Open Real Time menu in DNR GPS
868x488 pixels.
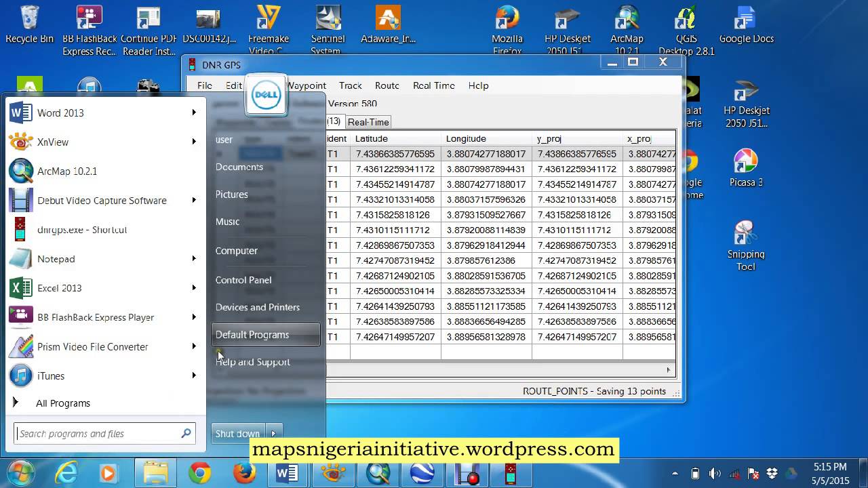point(434,85)
